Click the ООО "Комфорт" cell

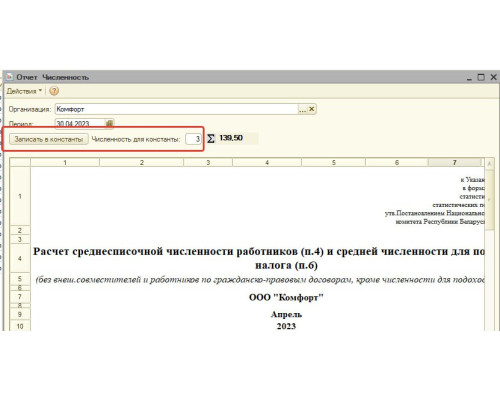pos(286,297)
